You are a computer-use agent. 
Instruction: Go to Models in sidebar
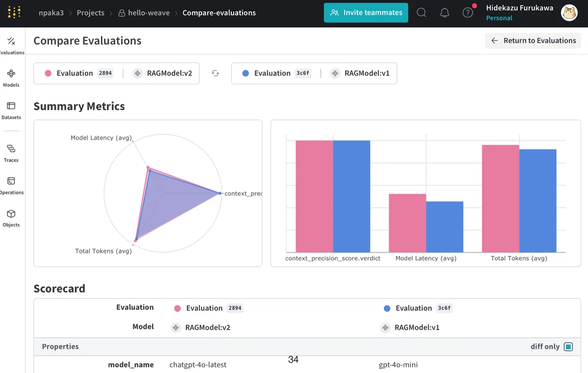coord(11,78)
